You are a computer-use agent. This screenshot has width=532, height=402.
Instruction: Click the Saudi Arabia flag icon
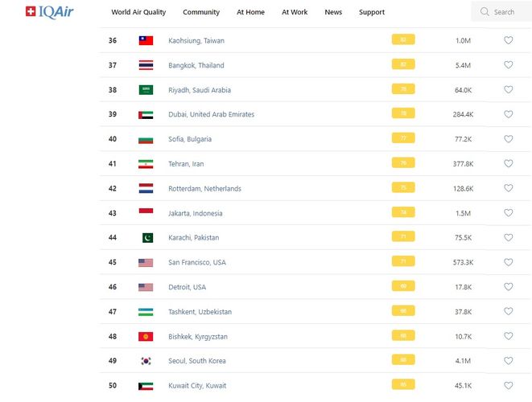pos(146,90)
